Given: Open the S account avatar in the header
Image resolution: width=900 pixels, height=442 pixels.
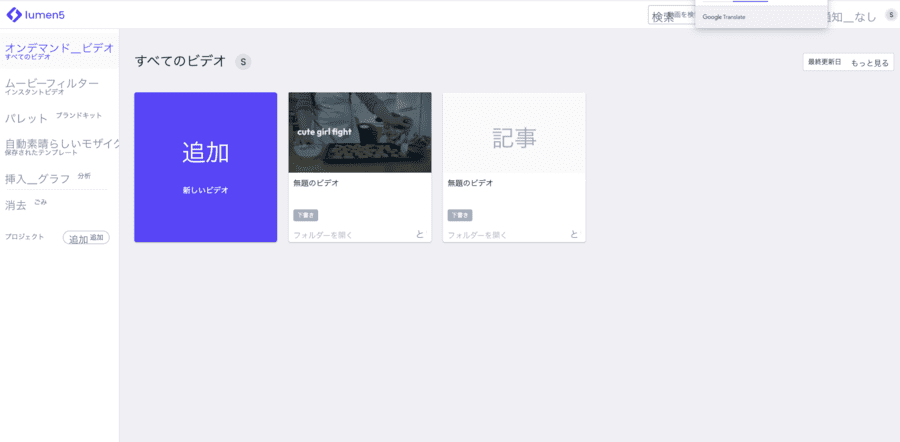Looking at the screenshot, I should tap(889, 15).
